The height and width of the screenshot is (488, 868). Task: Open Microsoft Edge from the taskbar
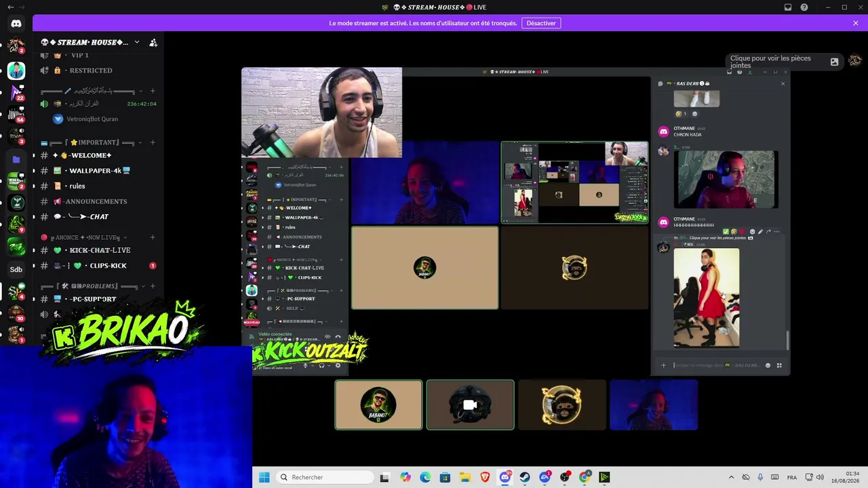point(425,477)
